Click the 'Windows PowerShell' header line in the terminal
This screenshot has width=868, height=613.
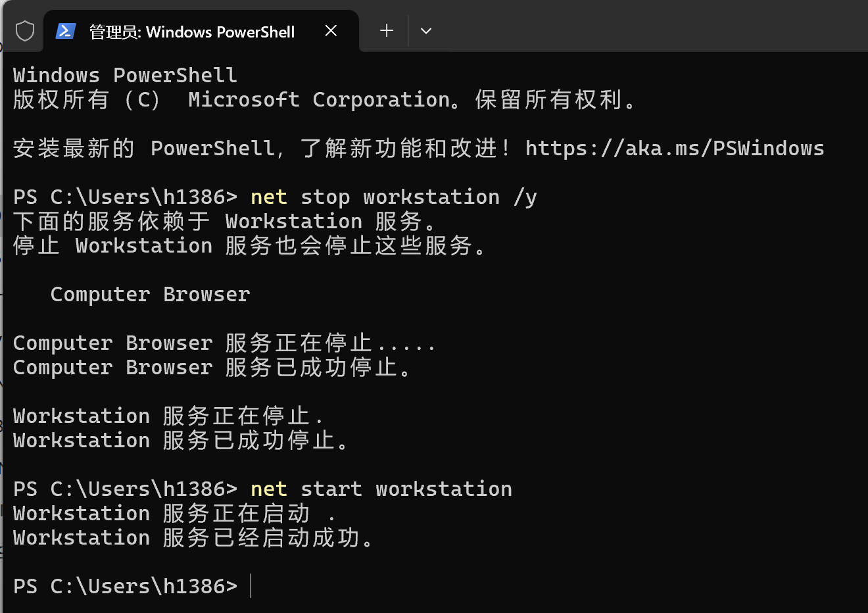125,76
